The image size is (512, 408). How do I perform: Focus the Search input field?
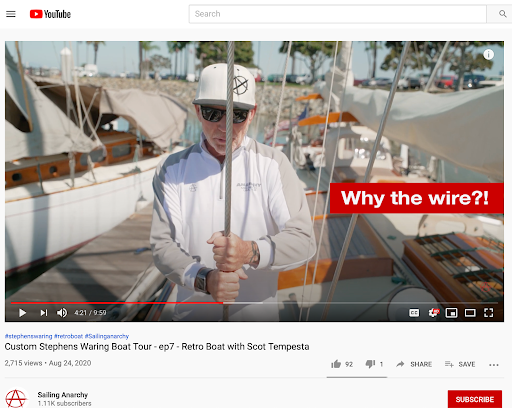pyautogui.click(x=338, y=14)
